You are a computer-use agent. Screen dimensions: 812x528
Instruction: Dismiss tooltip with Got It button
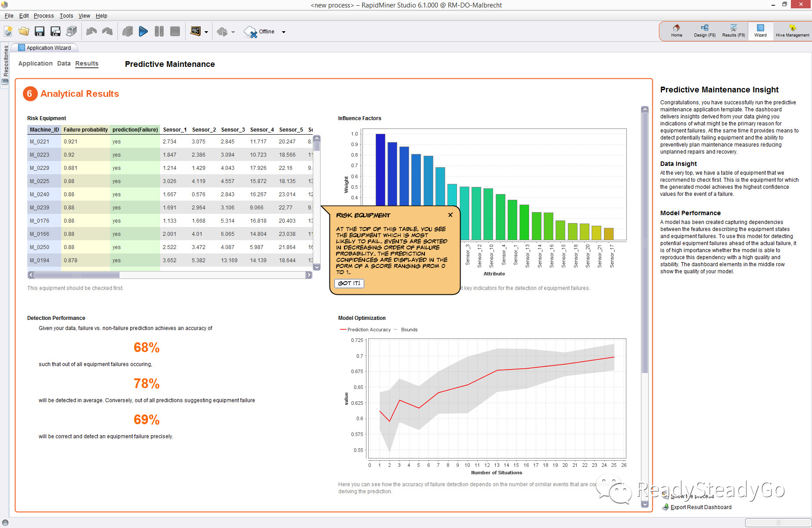[x=349, y=283]
